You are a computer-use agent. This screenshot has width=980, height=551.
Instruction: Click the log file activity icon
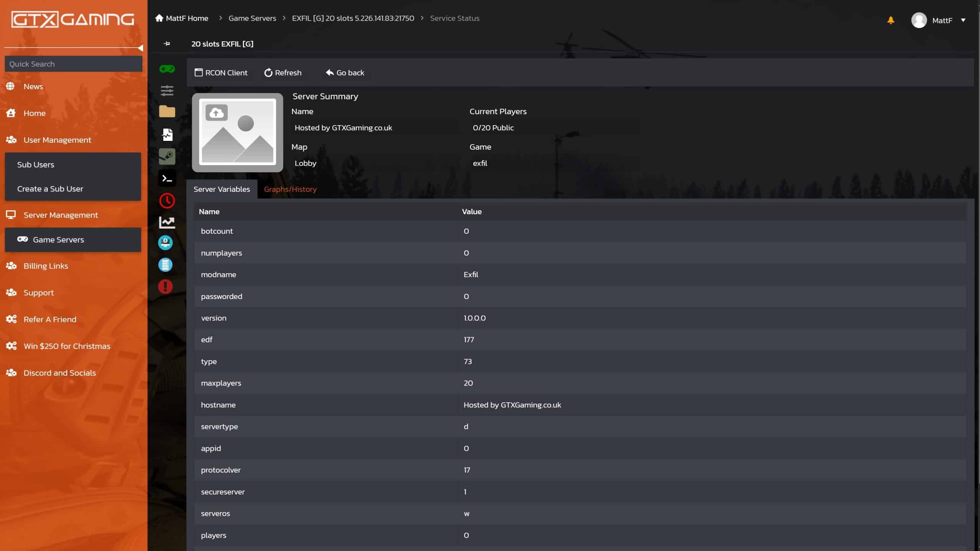tap(167, 134)
